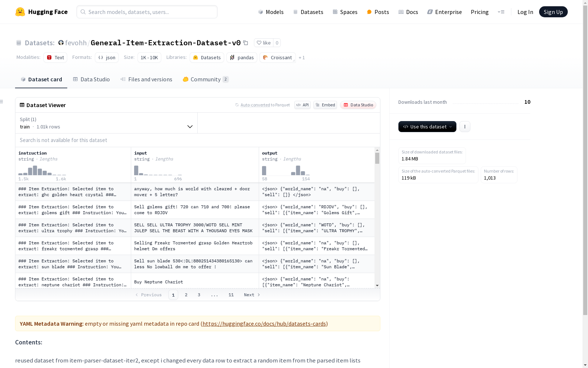588x368 pixels.
Task: Go to page 3 of the dataset
Action: (x=199, y=295)
